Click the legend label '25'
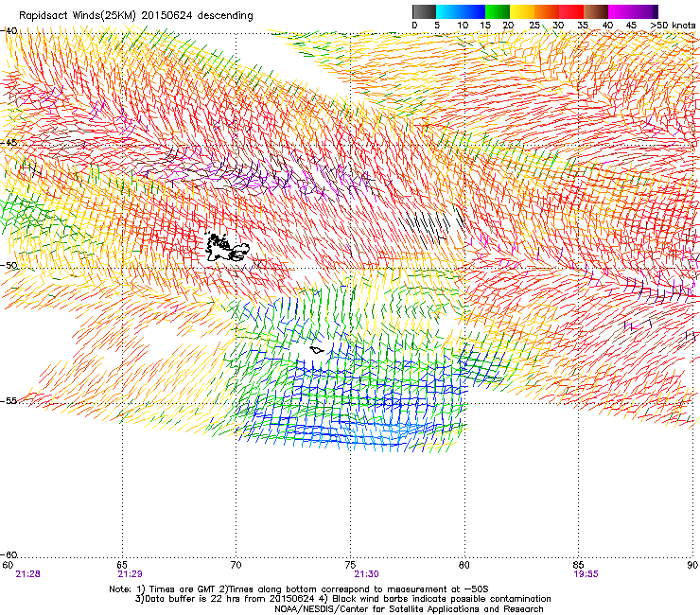The width and height of the screenshot is (700, 615). click(534, 26)
